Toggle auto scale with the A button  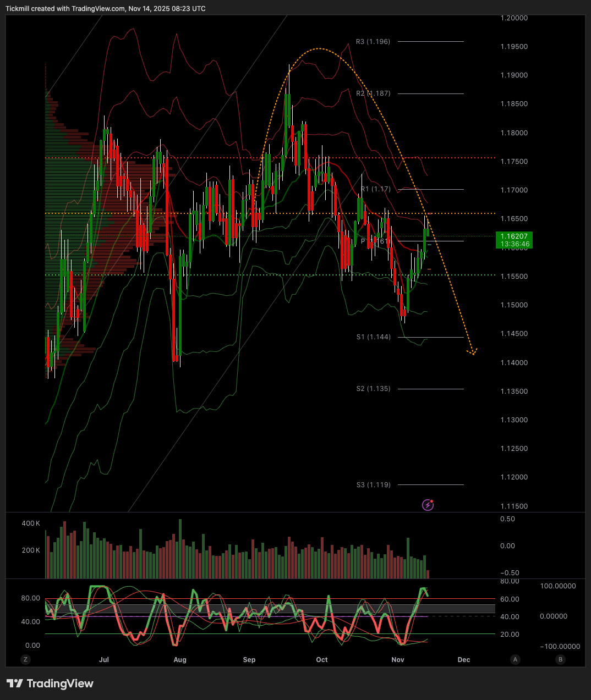coord(515,659)
